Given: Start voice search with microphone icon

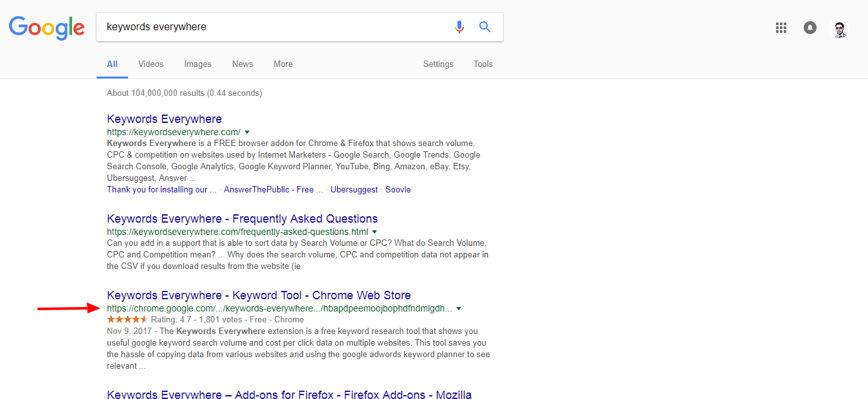Looking at the screenshot, I should [459, 27].
